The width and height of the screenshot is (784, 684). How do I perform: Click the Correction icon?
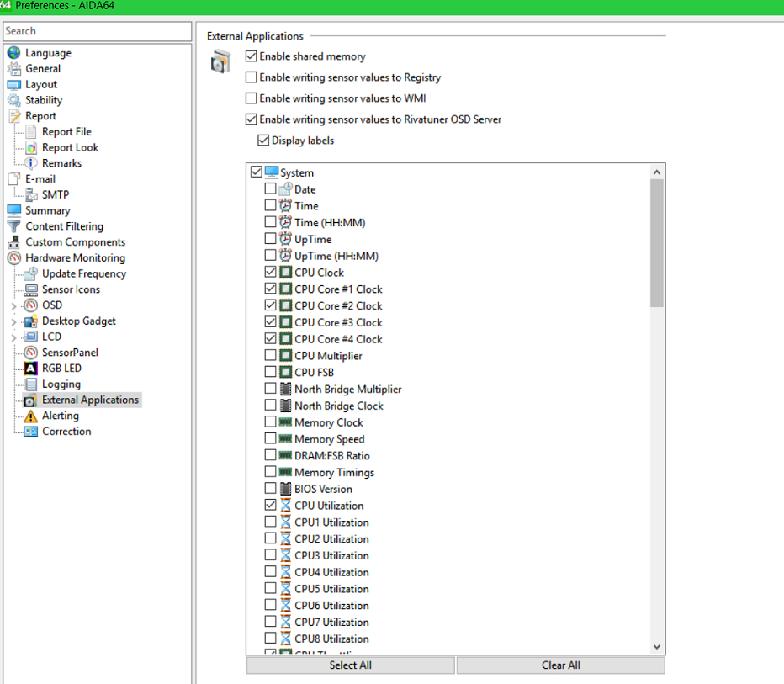[x=31, y=432]
